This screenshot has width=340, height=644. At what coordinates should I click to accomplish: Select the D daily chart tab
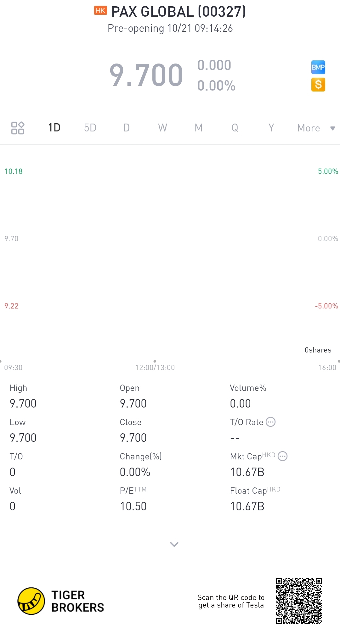pos(126,128)
